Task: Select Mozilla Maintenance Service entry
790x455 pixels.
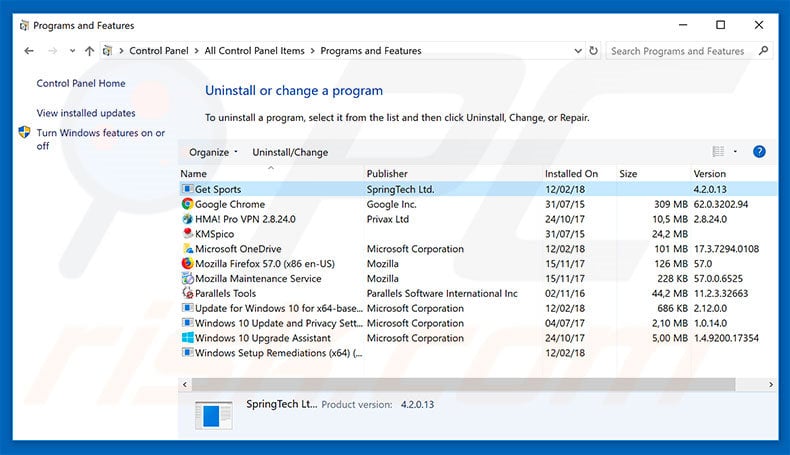Action: tap(258, 279)
